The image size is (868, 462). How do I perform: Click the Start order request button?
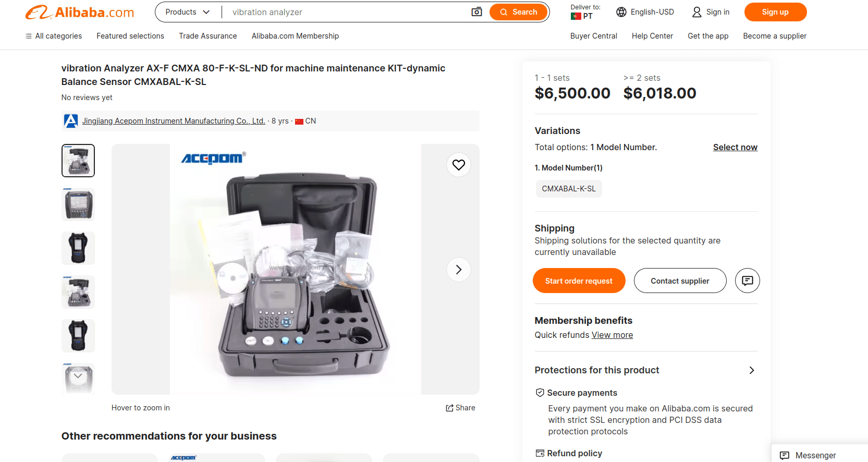(579, 281)
